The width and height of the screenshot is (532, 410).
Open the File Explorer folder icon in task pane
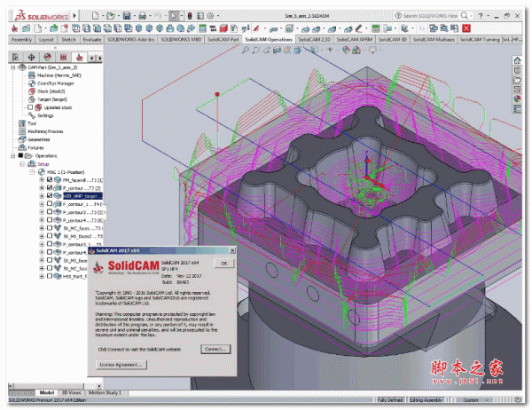point(519,79)
